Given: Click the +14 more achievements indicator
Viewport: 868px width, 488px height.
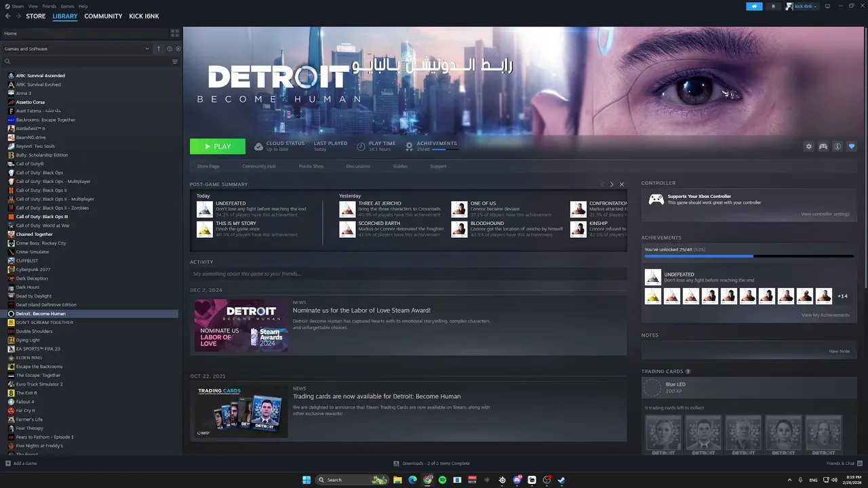Looking at the screenshot, I should click(843, 296).
